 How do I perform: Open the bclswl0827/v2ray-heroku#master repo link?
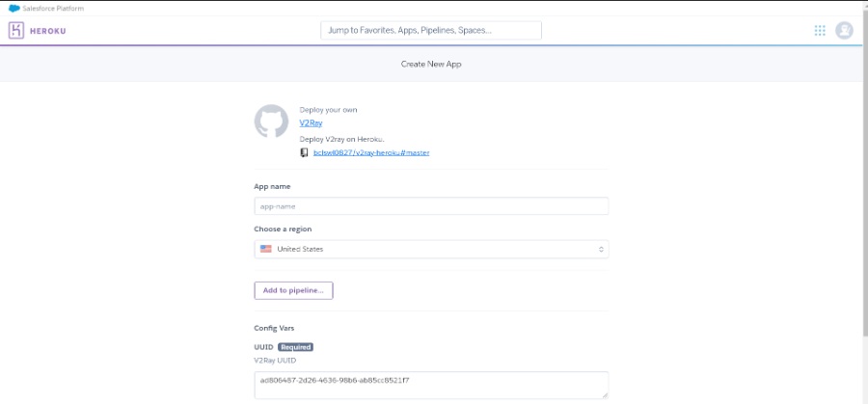point(364,152)
